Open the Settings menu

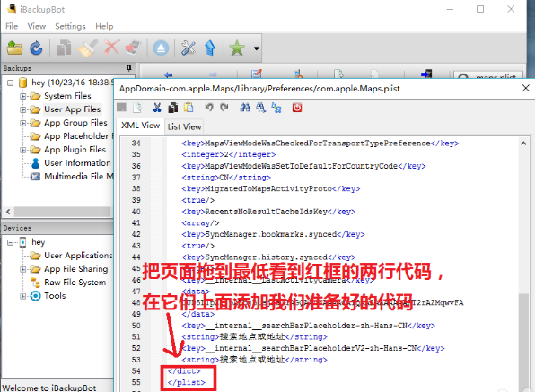[x=70, y=26]
